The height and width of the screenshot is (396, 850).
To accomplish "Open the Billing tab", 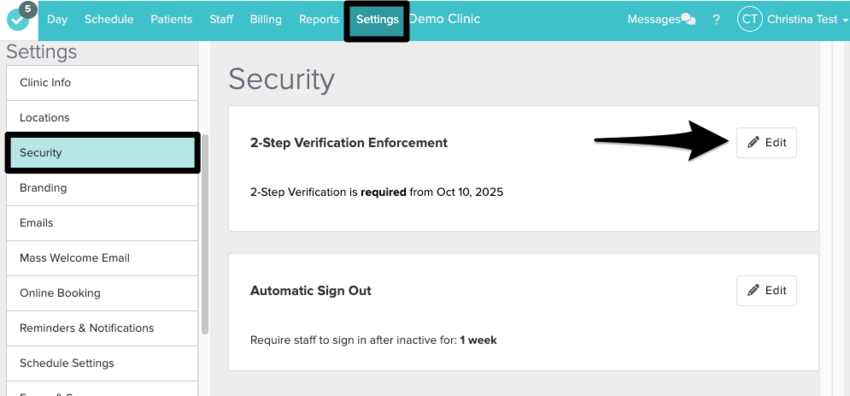I will point(266,20).
